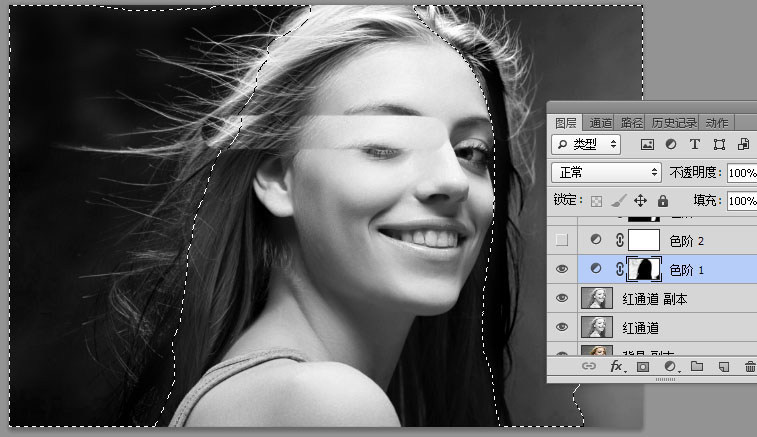Screen dimensions: 757x437
Task: Switch to the 历史记录 tab
Action: [675, 123]
